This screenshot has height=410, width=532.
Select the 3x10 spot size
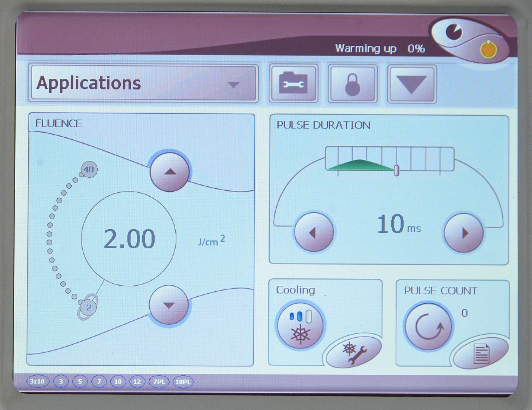click(37, 381)
